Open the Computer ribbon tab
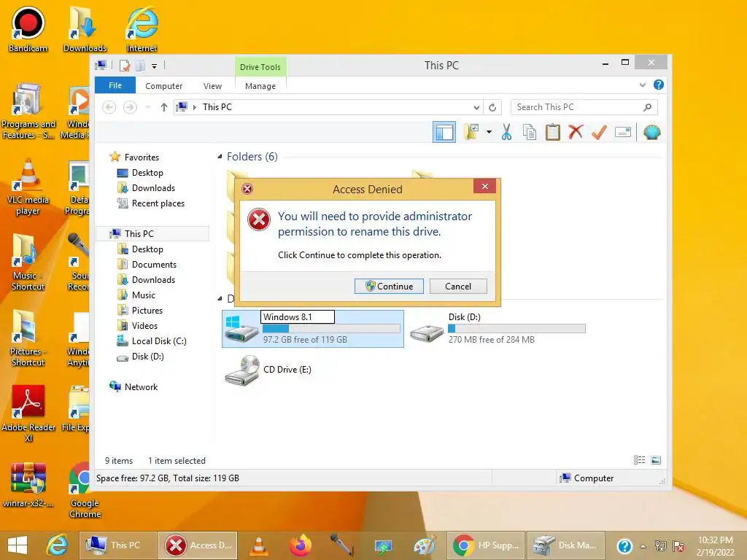Screen dimensions: 747x560 (163, 86)
